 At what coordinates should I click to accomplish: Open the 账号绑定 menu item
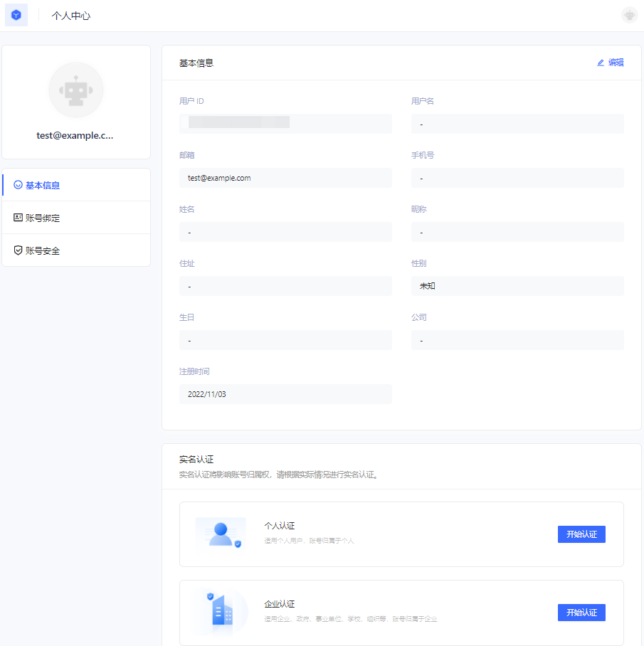43,218
